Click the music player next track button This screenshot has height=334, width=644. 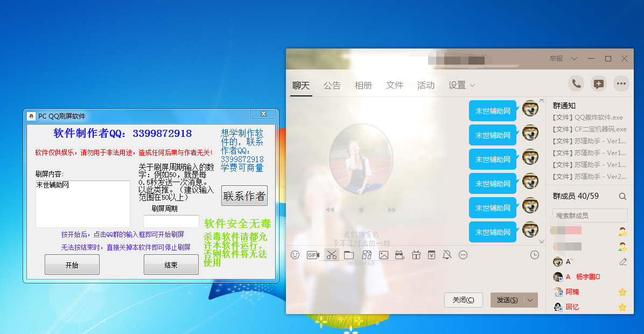[392, 210]
